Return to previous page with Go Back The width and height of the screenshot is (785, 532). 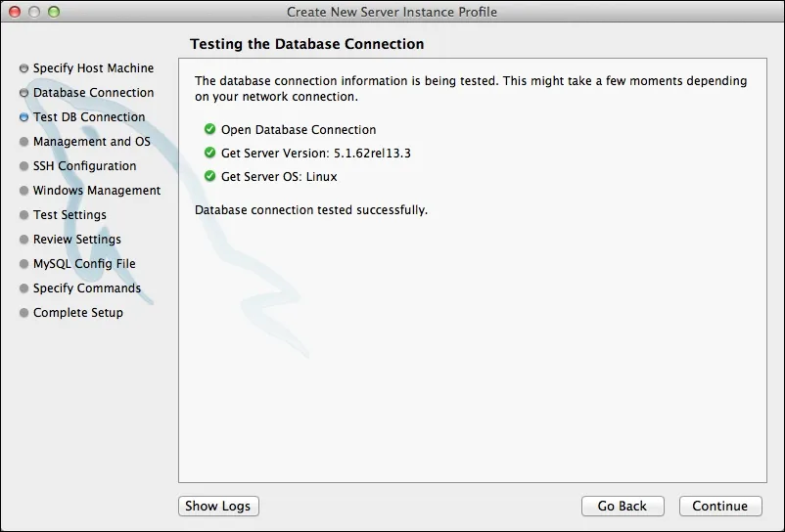point(623,506)
